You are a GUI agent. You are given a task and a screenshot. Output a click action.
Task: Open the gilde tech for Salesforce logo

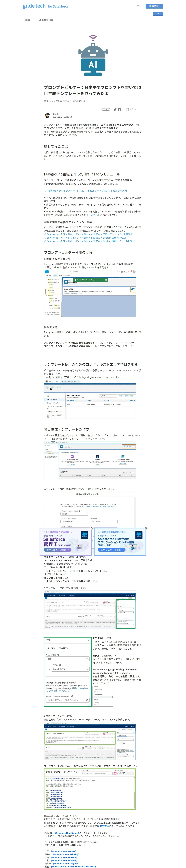coord(46,6)
